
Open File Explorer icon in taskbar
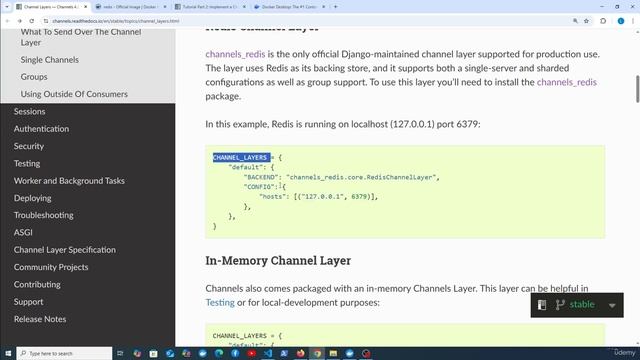[x=333, y=353]
